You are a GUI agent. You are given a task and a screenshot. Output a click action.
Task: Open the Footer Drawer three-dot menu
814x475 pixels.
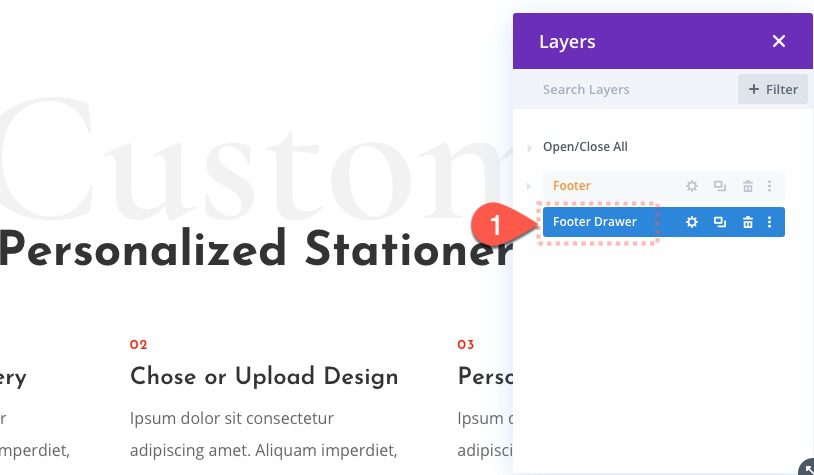[x=769, y=222]
